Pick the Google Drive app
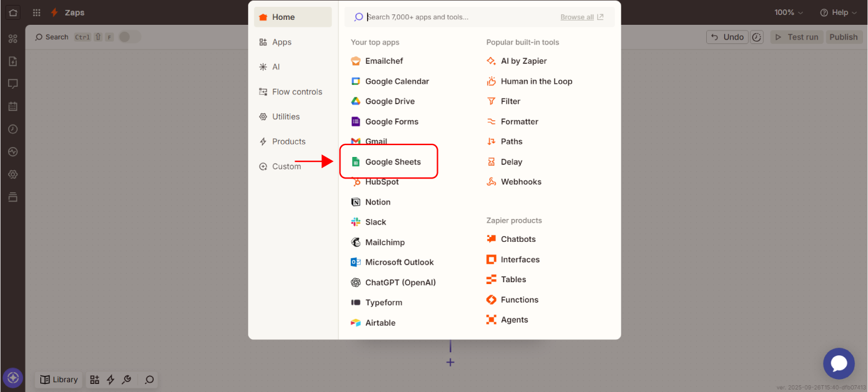 389,101
